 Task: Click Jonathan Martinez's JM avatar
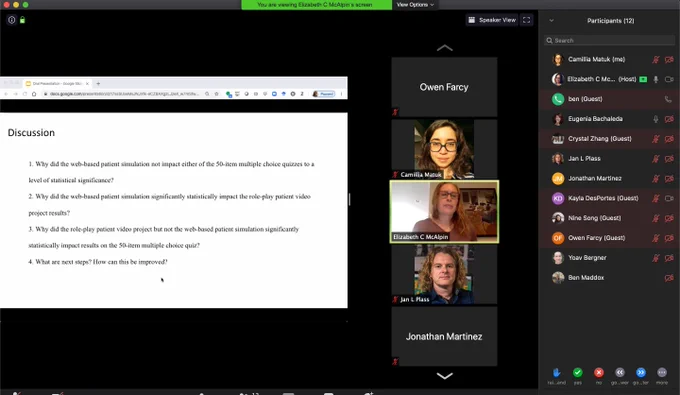coord(558,178)
